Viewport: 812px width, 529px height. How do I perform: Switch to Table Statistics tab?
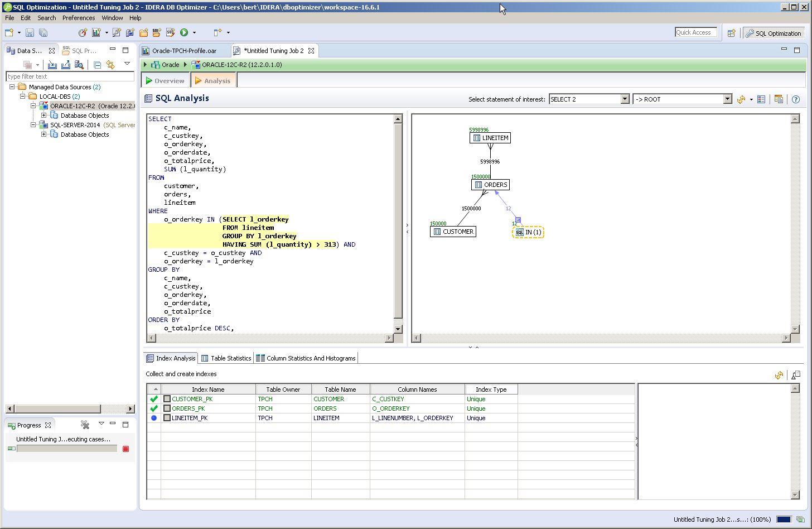226,358
